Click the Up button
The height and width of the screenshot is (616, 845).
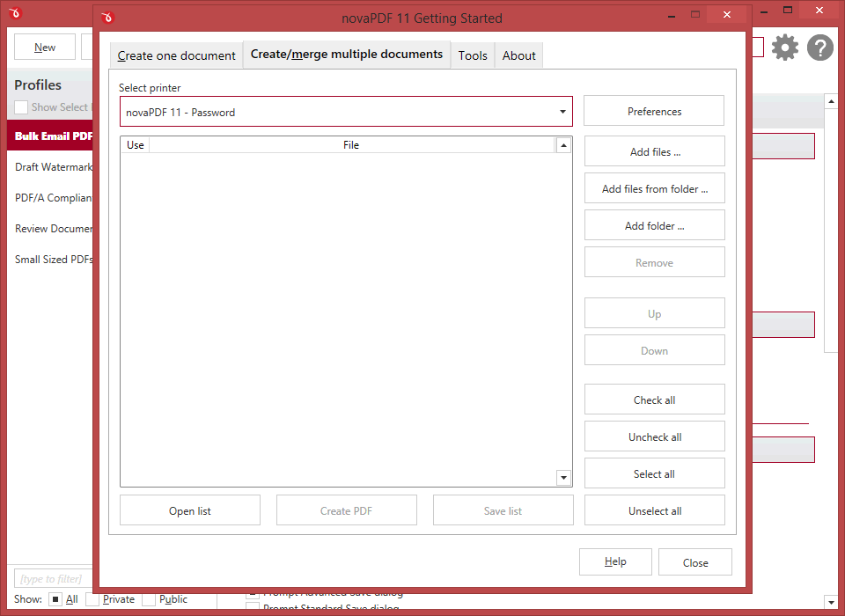pyautogui.click(x=654, y=313)
